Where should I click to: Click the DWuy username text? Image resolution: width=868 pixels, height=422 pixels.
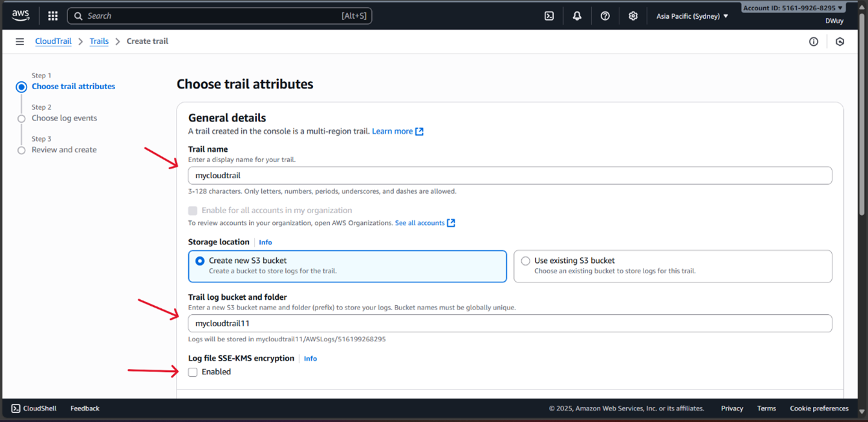tap(834, 21)
